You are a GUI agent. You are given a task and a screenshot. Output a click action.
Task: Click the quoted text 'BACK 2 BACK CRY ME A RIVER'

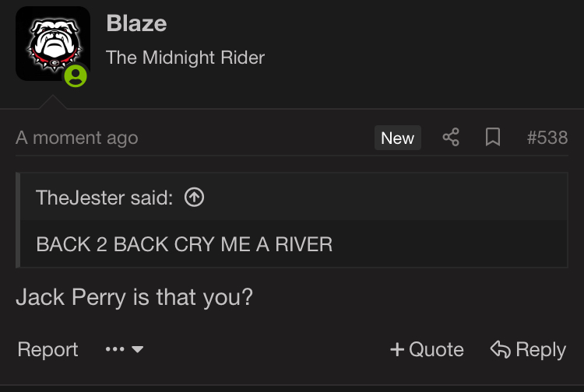coord(185,243)
